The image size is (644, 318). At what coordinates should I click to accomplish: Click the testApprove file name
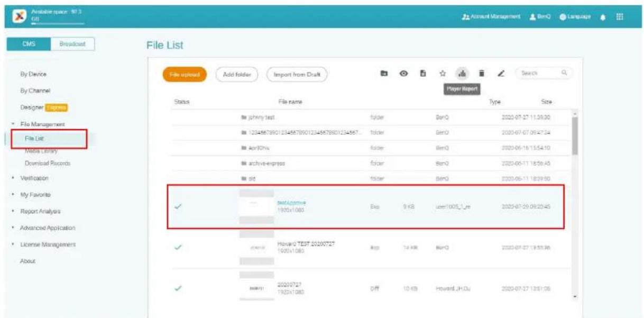click(x=291, y=203)
